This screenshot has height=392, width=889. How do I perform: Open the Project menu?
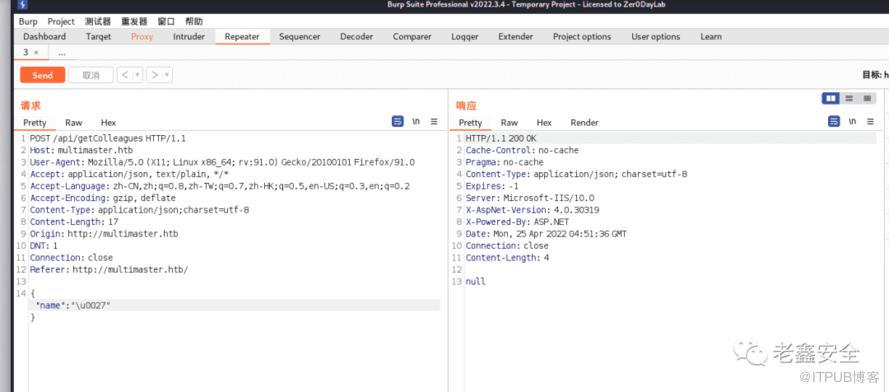(x=61, y=22)
